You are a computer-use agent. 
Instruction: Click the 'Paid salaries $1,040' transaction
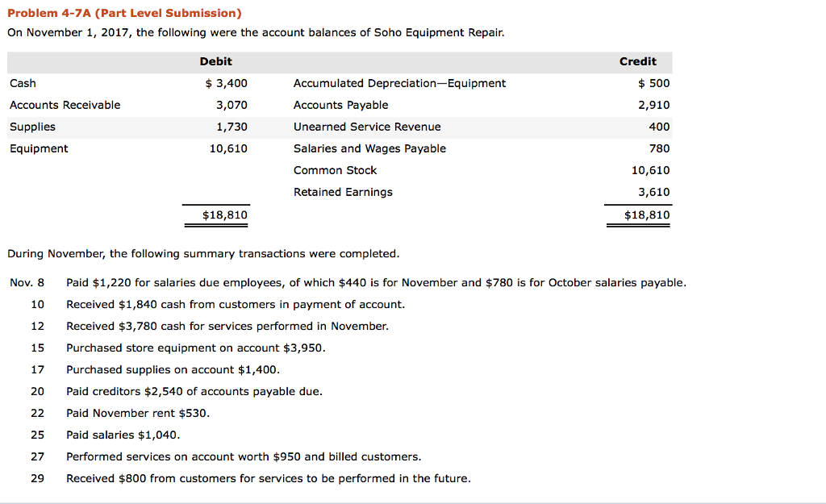123,435
